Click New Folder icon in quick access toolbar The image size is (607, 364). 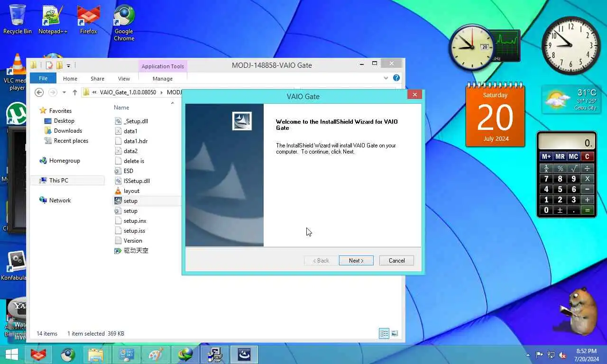coord(59,65)
